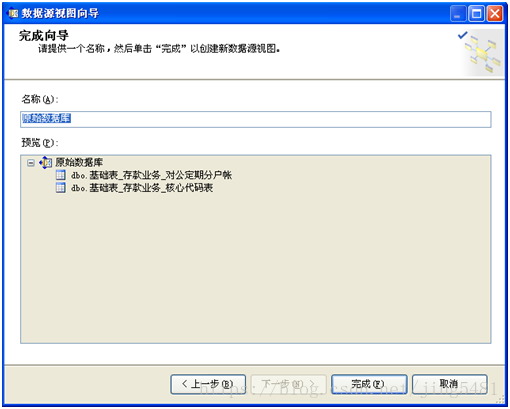This screenshot has height=409, width=510.
Task: Cancel the wizard with the 取消 button
Action: [449, 384]
